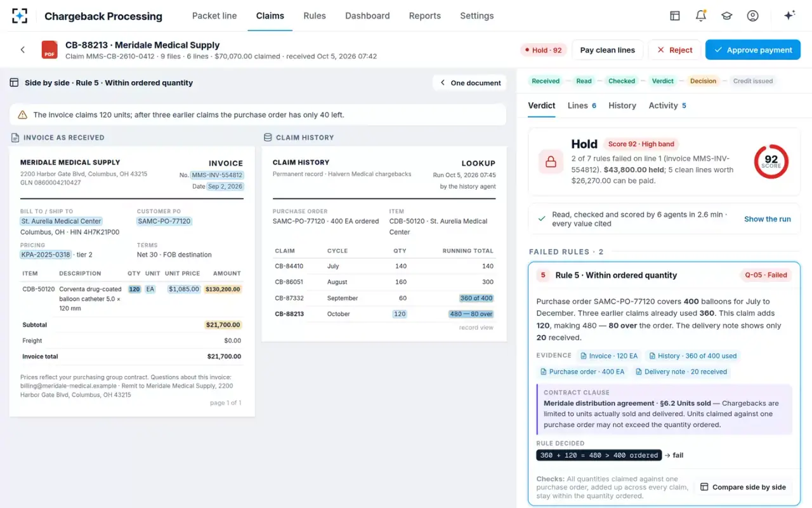Open the graduation cap learning icon
Screen dimensions: 812x508
[x=727, y=16]
